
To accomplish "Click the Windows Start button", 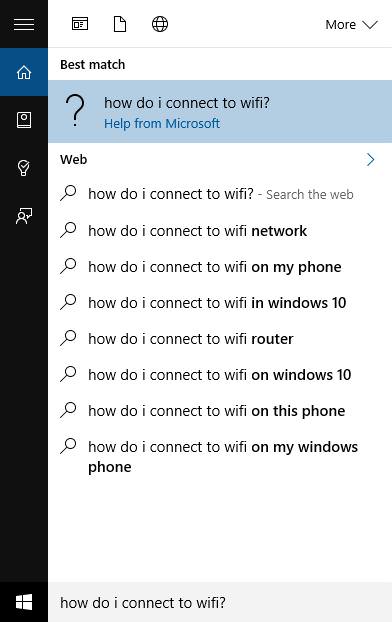I will (24, 602).
